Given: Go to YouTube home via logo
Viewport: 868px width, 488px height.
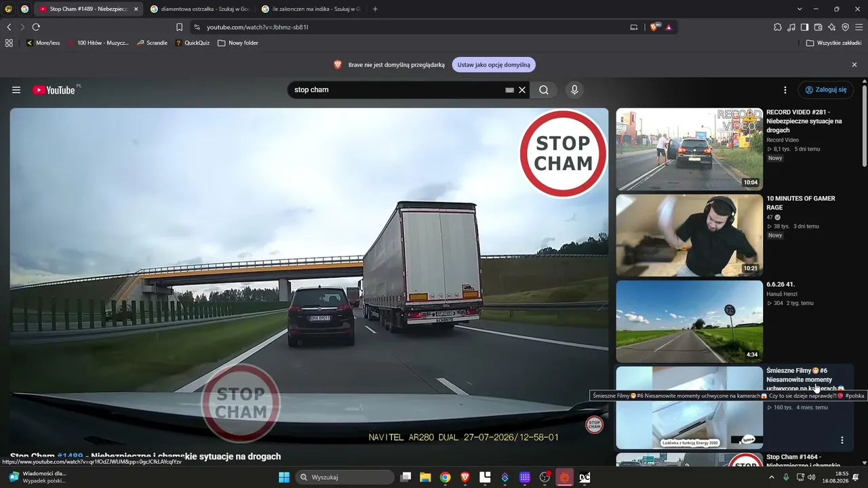Looking at the screenshot, I should 54,90.
